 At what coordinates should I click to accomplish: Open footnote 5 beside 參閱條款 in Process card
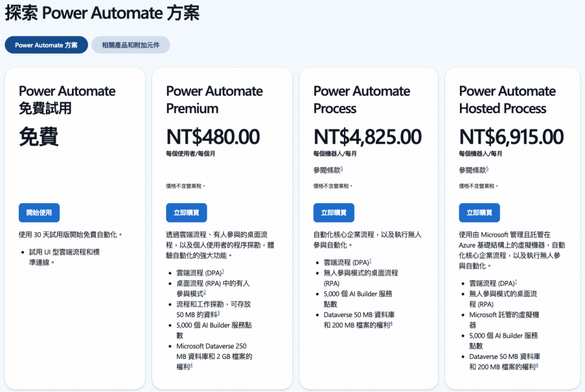click(x=342, y=169)
